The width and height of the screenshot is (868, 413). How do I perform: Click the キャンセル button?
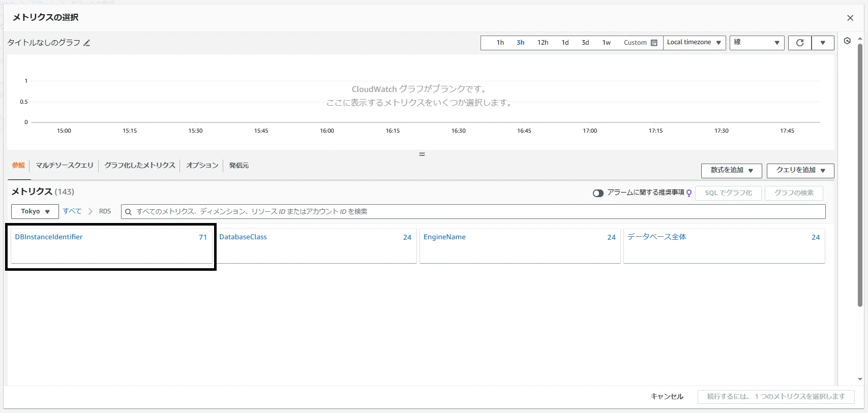667,397
